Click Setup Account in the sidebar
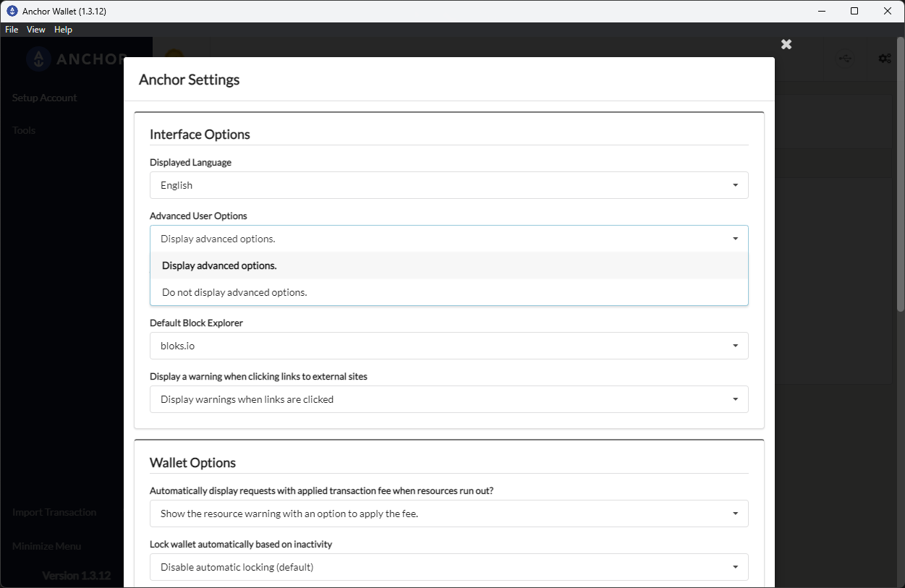The image size is (905, 588). [44, 97]
